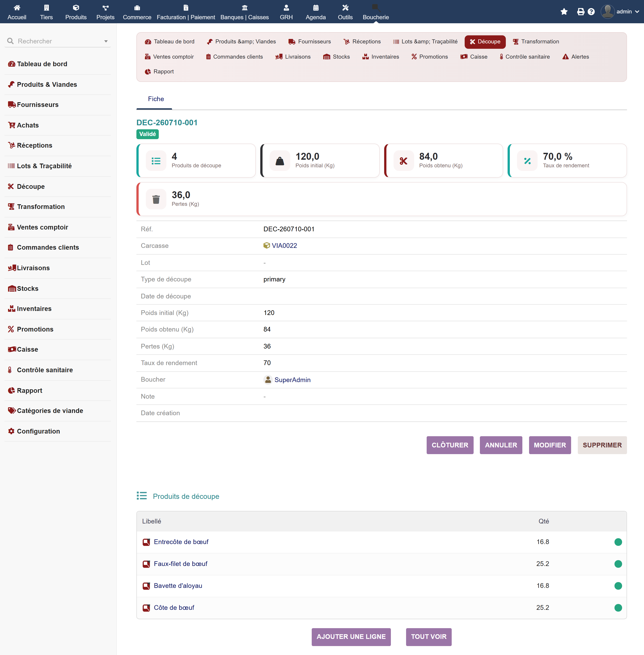This screenshot has height=655, width=644.
Task: Toggle green status dot for Faux-filet de bœuf
Action: [618, 564]
